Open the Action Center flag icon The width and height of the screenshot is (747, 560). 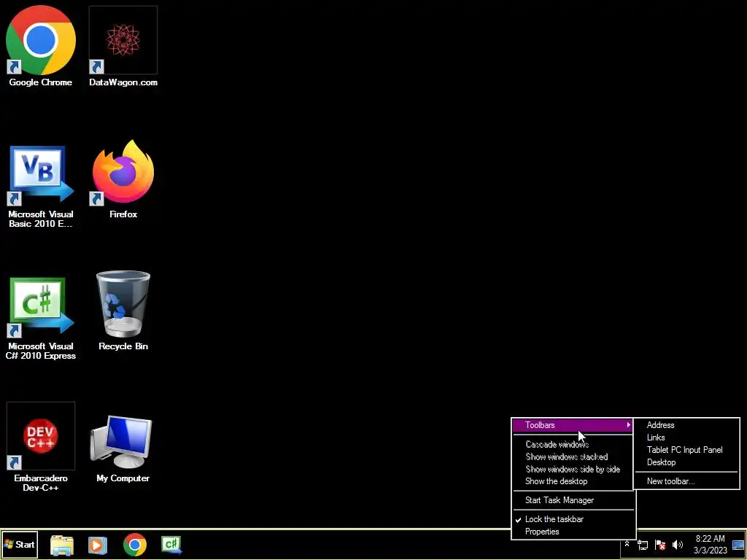[660, 545]
